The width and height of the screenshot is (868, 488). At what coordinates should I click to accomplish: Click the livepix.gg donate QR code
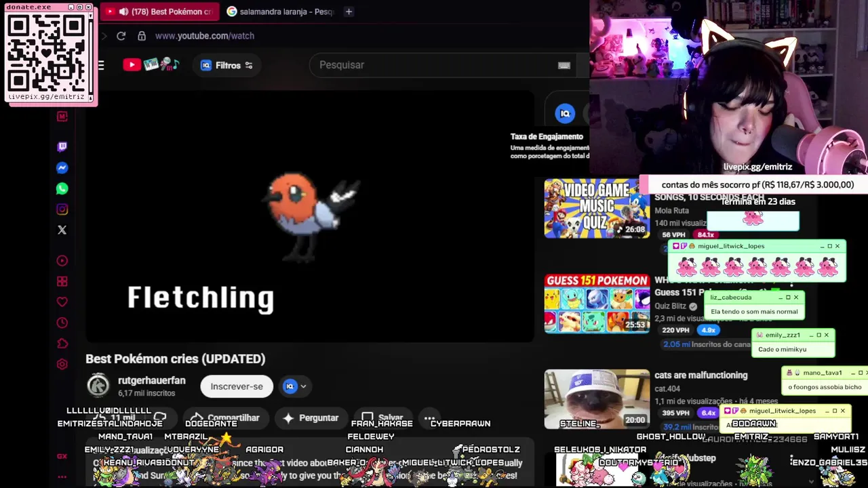click(47, 53)
